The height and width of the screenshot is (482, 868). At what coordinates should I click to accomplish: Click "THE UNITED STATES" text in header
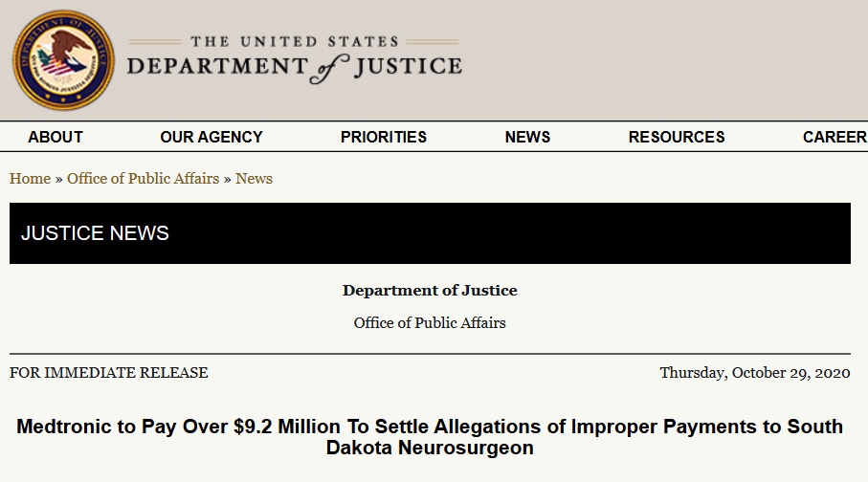click(295, 42)
